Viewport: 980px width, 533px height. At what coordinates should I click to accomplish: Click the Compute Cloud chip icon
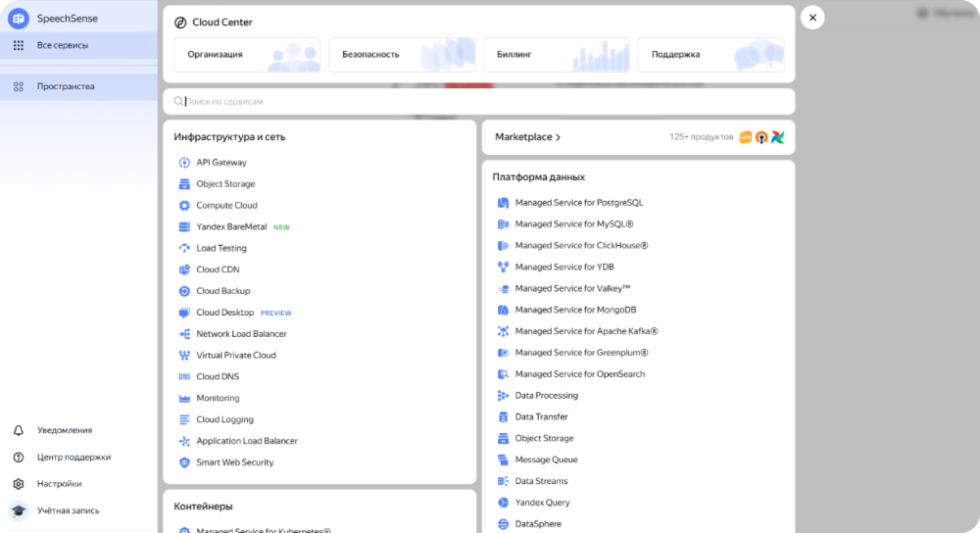click(184, 206)
